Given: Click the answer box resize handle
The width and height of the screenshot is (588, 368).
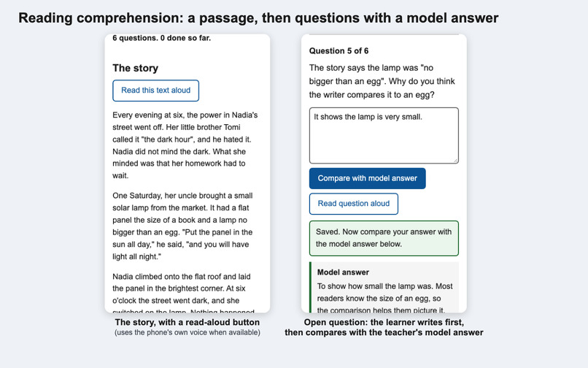Looking at the screenshot, I should (x=456, y=161).
